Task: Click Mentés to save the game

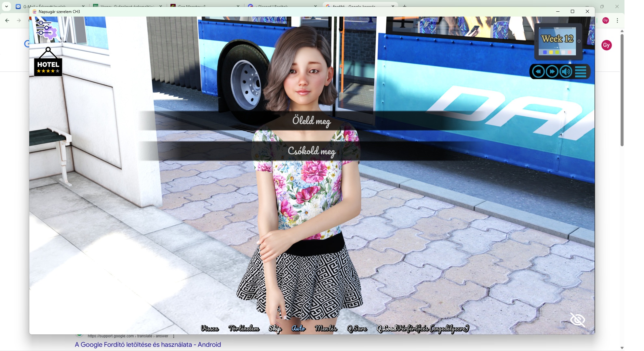Action: (326, 328)
